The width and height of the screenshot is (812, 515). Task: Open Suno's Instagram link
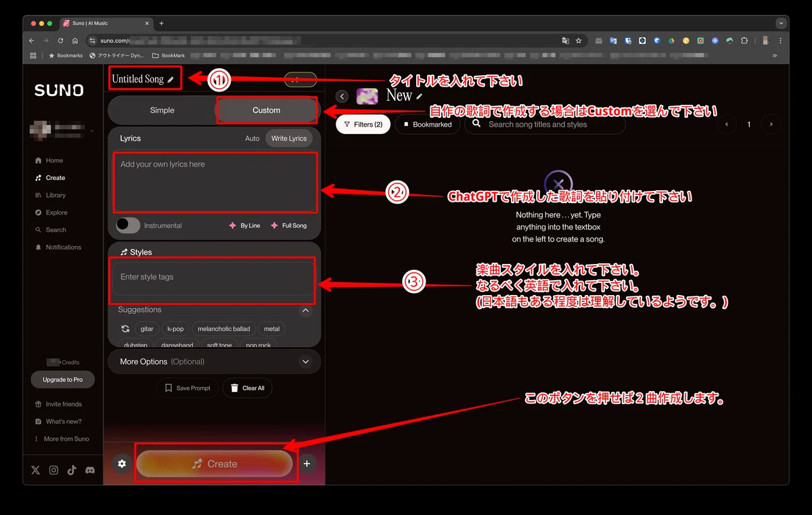(53, 470)
